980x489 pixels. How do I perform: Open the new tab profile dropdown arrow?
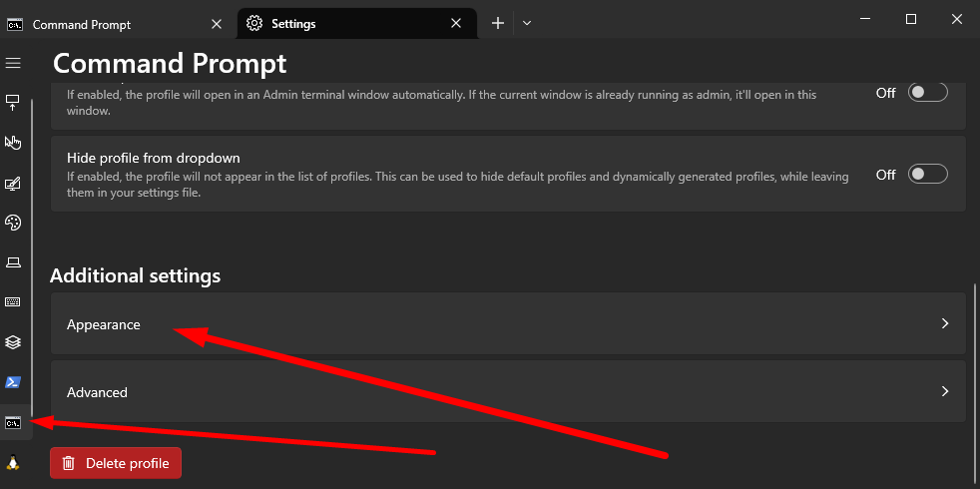pyautogui.click(x=527, y=23)
